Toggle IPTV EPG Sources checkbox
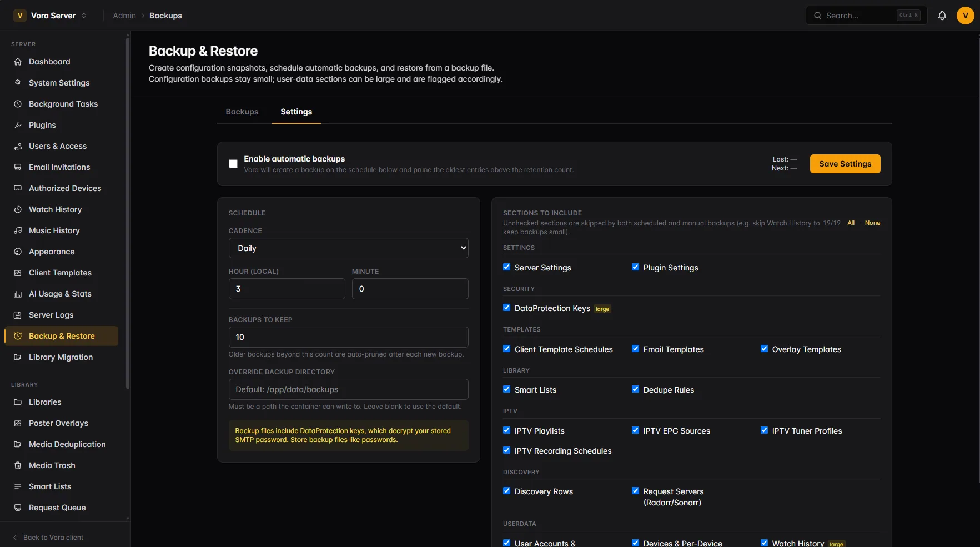Screen dimensions: 980x547 click(x=636, y=430)
